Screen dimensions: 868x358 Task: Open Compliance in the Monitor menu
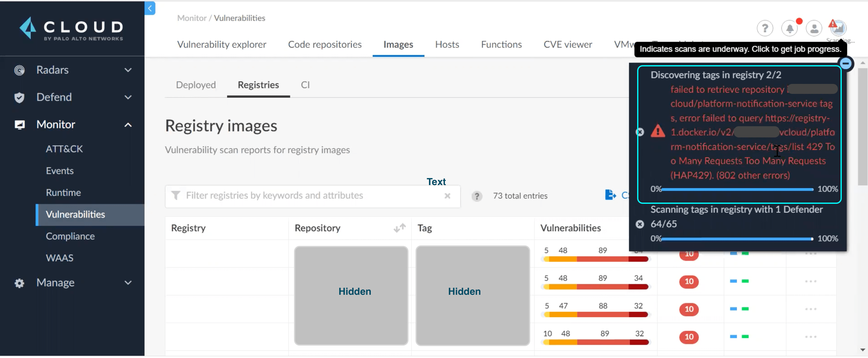[x=70, y=236]
